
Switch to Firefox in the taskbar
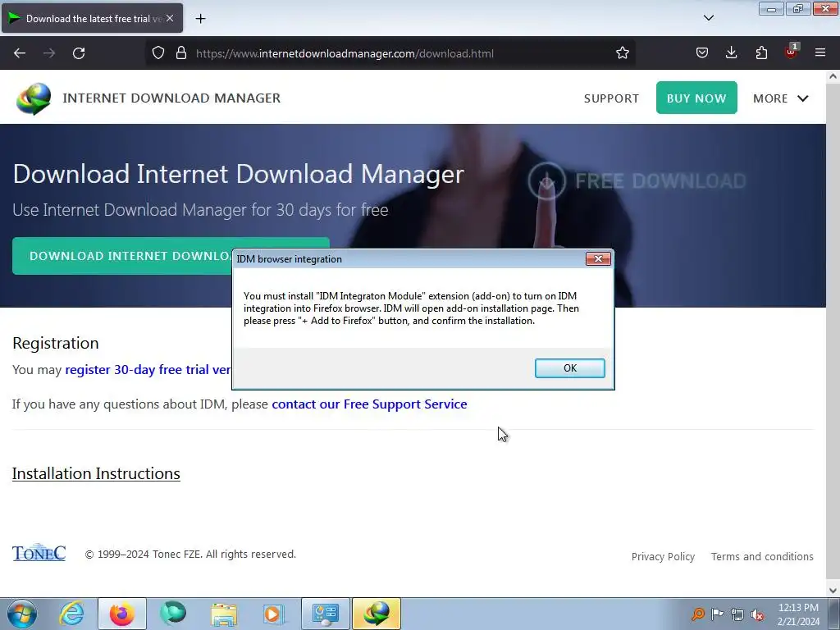click(x=122, y=614)
